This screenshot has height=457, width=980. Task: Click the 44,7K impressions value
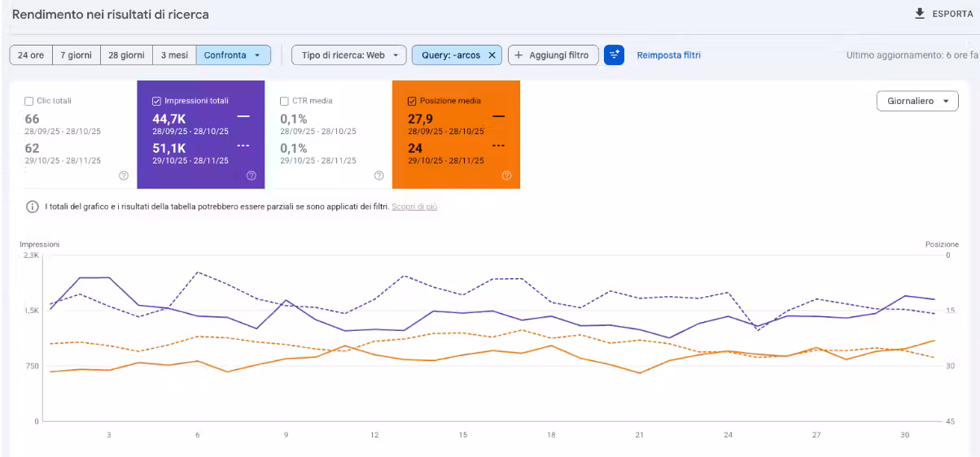click(169, 119)
